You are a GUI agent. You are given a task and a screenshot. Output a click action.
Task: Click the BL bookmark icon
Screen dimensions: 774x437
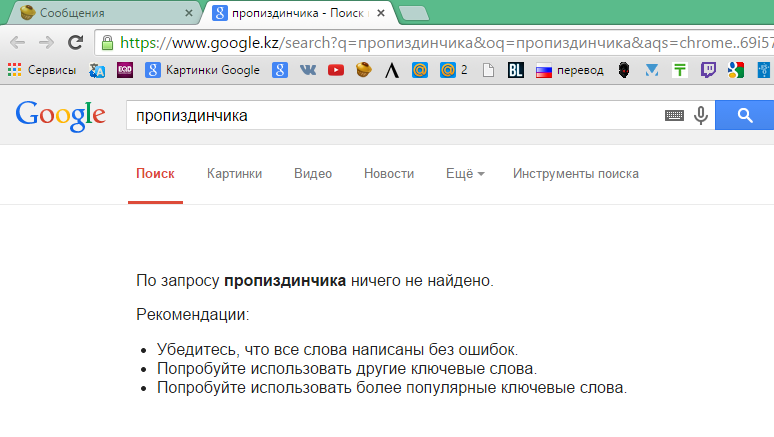click(x=515, y=70)
